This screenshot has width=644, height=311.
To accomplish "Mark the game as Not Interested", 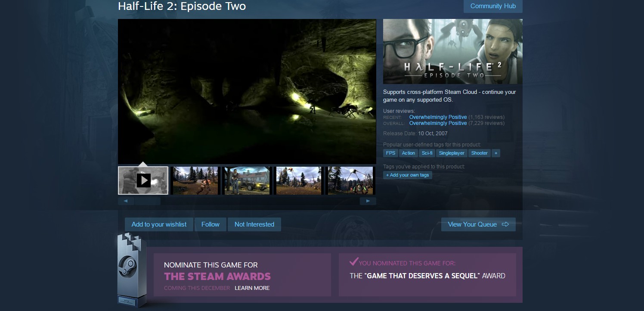I will pos(254,224).
